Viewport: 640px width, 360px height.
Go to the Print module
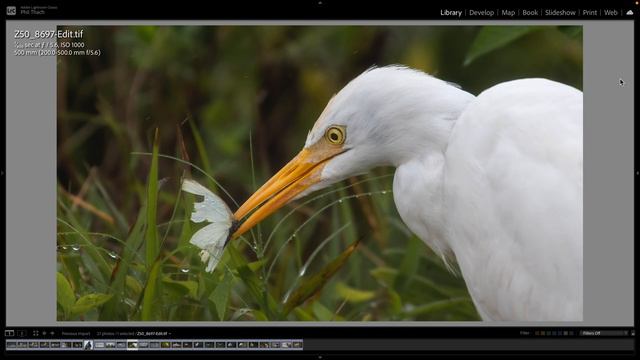click(x=589, y=13)
